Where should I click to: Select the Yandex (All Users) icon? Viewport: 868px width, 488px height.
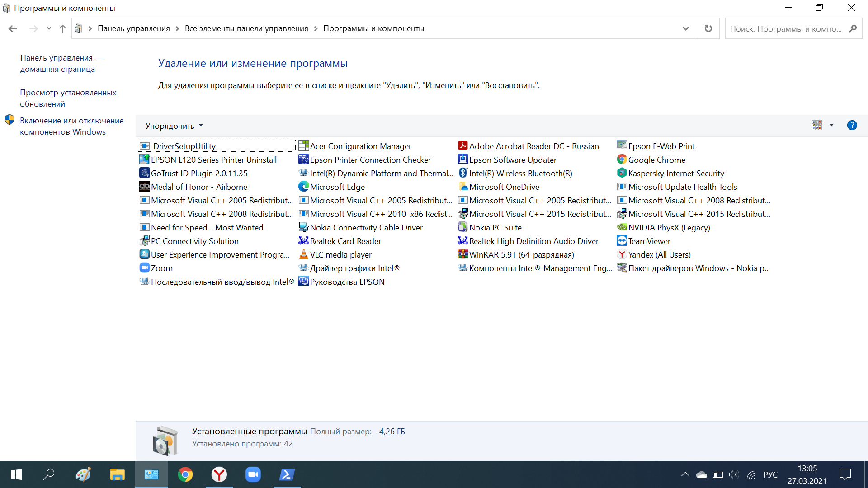(622, 254)
